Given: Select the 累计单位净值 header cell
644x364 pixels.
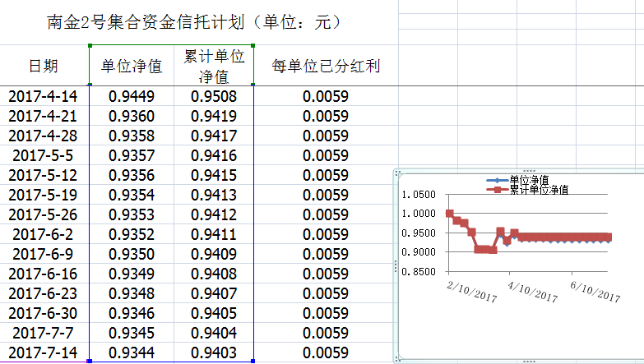Looking at the screenshot, I should click(x=214, y=66).
